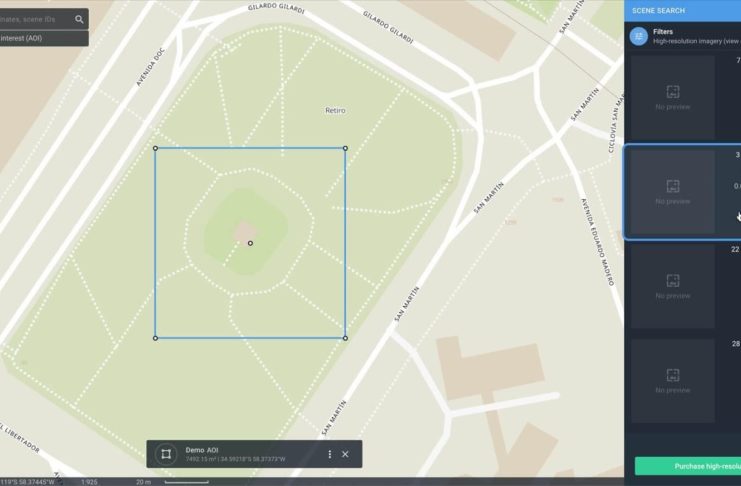741x486 pixels.
Task: Click the AOI top-right corner vertex
Action: pyautogui.click(x=345, y=148)
